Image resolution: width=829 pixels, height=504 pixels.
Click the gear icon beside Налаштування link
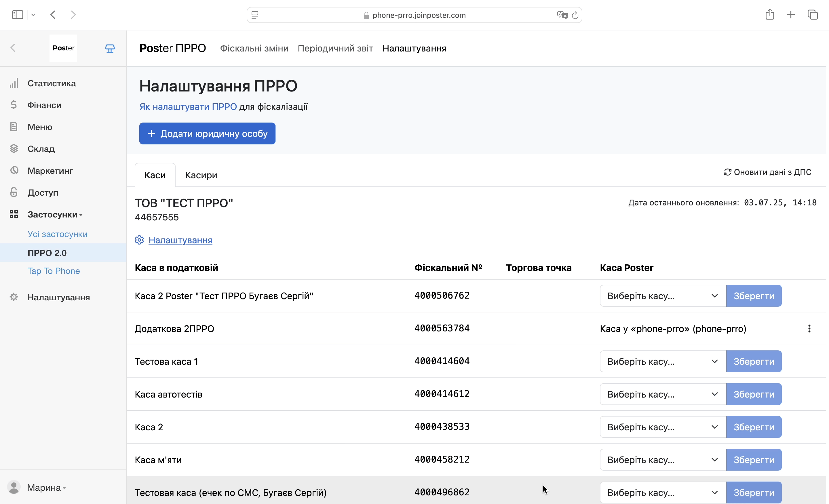pyautogui.click(x=139, y=240)
